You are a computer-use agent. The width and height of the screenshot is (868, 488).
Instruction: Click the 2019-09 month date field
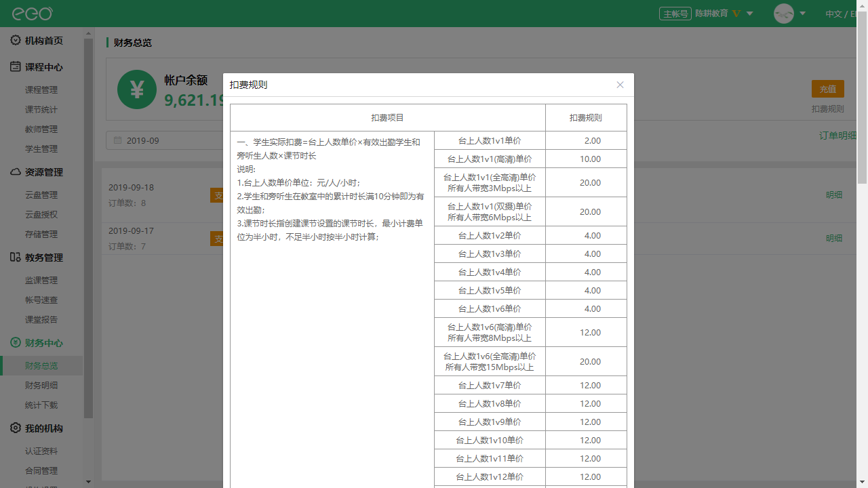click(164, 140)
